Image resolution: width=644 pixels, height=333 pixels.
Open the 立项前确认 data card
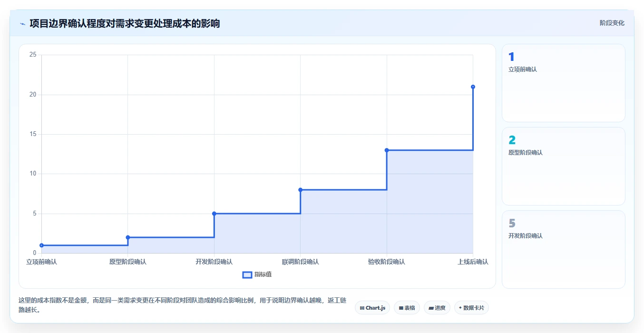563,83
